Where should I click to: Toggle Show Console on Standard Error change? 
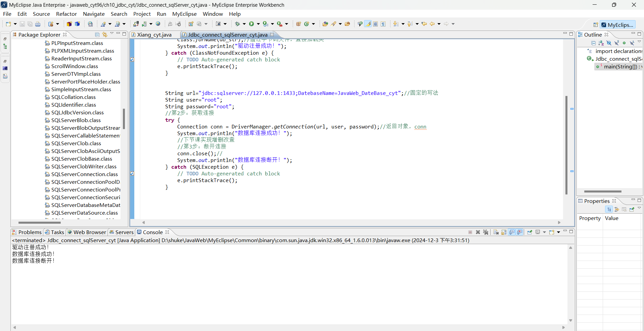[x=519, y=232]
